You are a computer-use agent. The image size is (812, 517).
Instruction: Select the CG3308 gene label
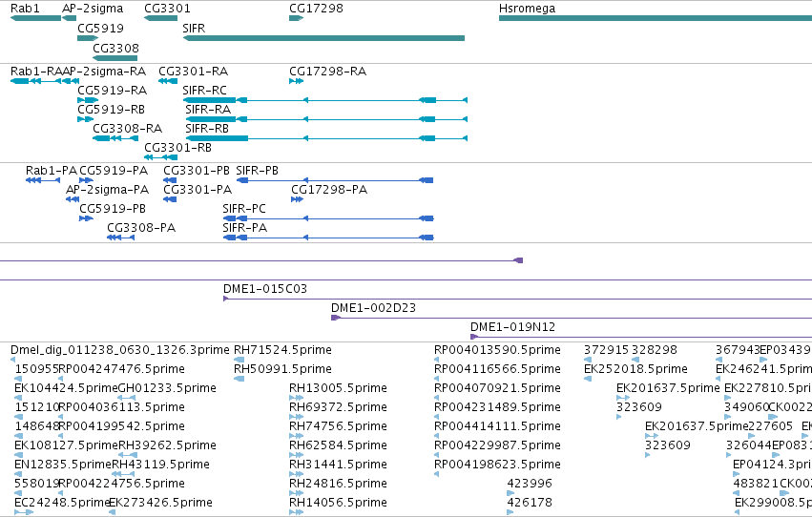tap(116, 48)
